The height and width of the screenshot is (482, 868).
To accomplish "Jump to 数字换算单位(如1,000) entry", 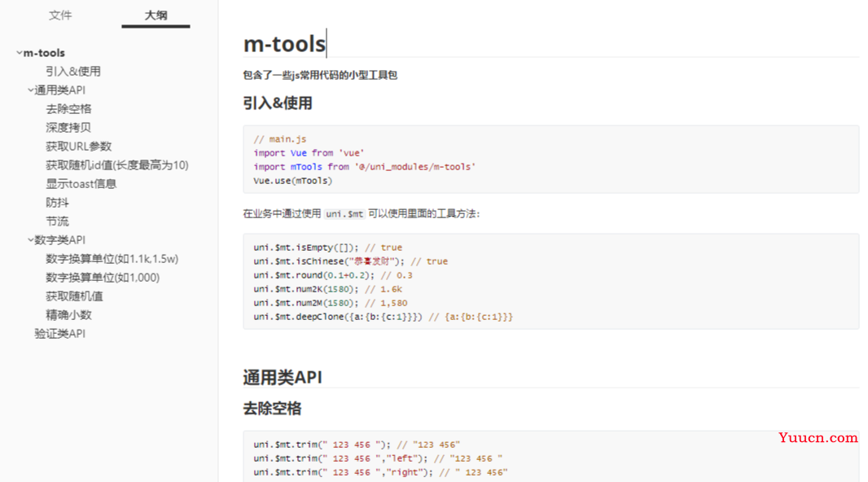I will [x=103, y=278].
